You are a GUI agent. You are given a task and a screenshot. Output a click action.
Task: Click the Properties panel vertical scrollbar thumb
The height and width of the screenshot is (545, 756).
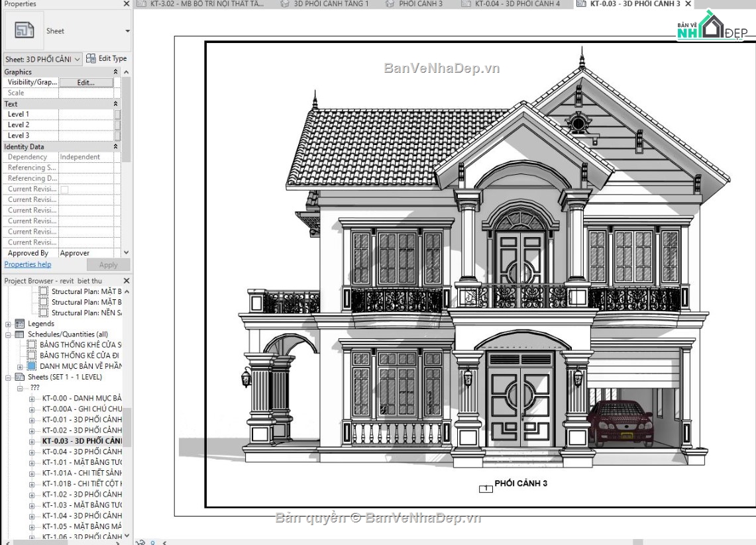(127, 119)
